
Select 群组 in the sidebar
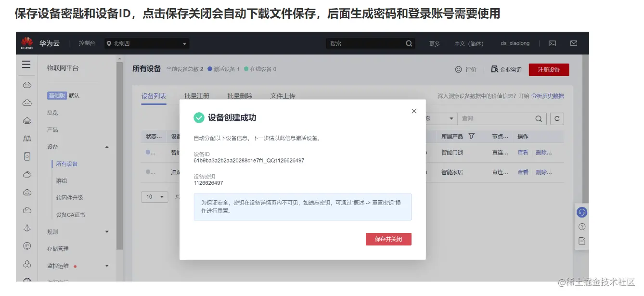62,181
